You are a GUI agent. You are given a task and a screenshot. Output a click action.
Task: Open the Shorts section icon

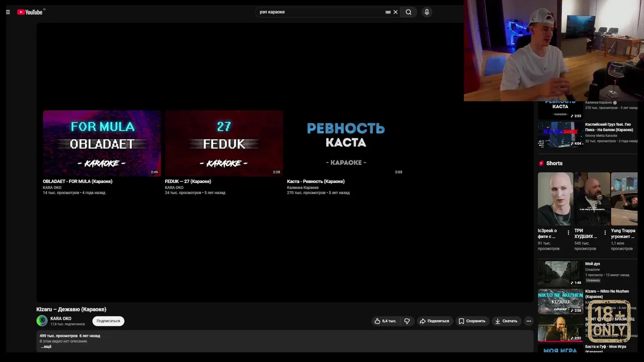541,163
